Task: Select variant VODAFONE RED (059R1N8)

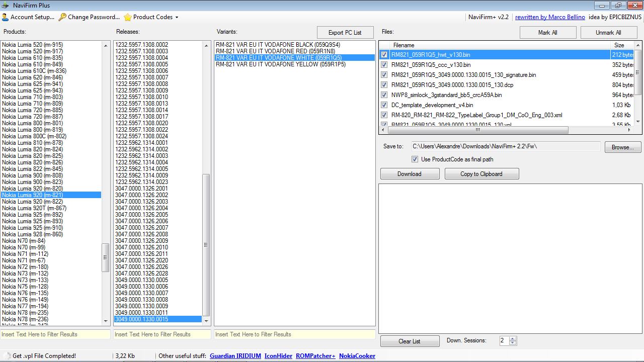Action: [295, 51]
